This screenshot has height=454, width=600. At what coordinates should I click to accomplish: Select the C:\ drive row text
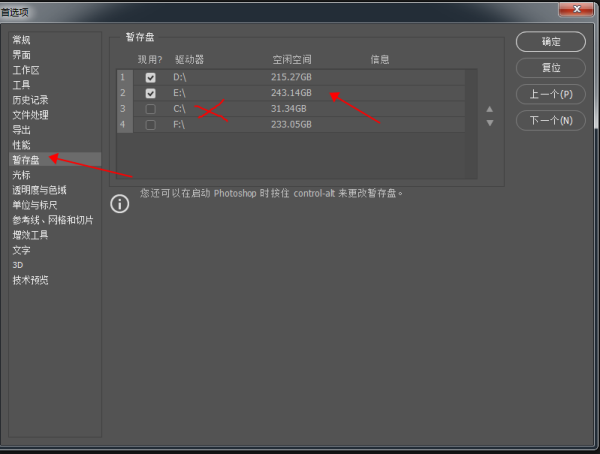[x=179, y=109]
